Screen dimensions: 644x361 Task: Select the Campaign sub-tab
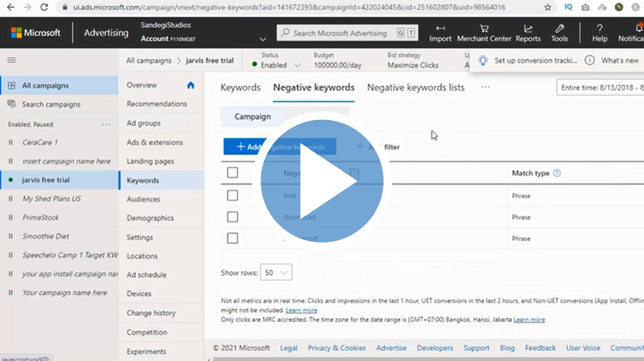tap(253, 117)
